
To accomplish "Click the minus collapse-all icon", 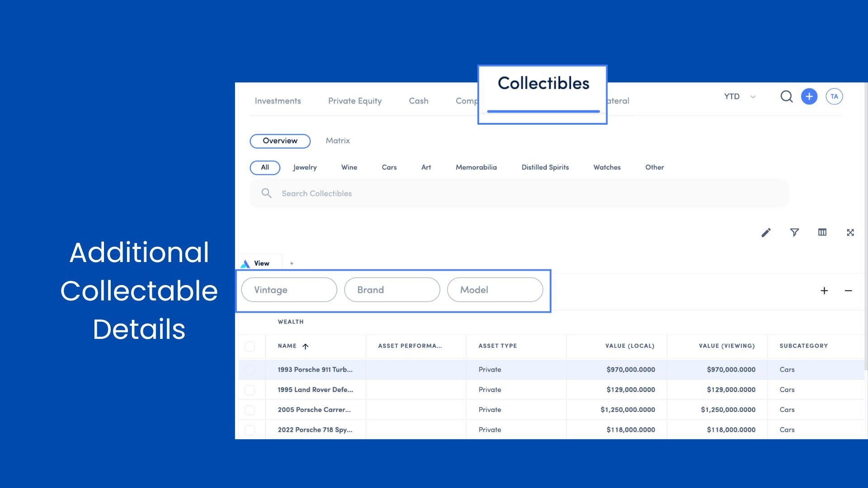I will [848, 291].
